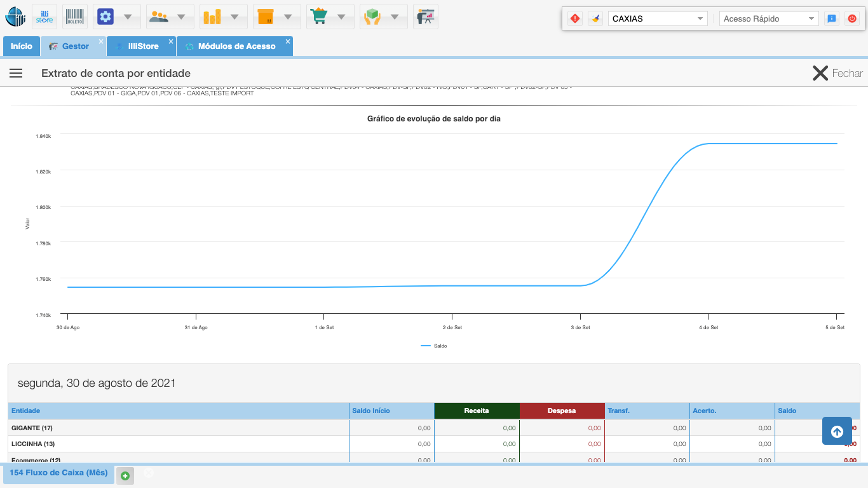Viewport: 868px width, 488px height.
Task: Click the red power logout icon
Action: [851, 18]
